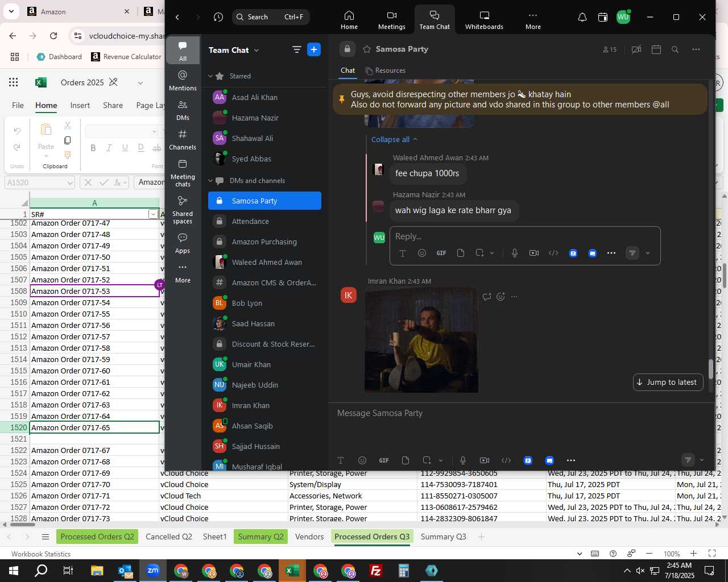Open Whiteboards in Zoom
This screenshot has width=728, height=582.
(x=484, y=19)
